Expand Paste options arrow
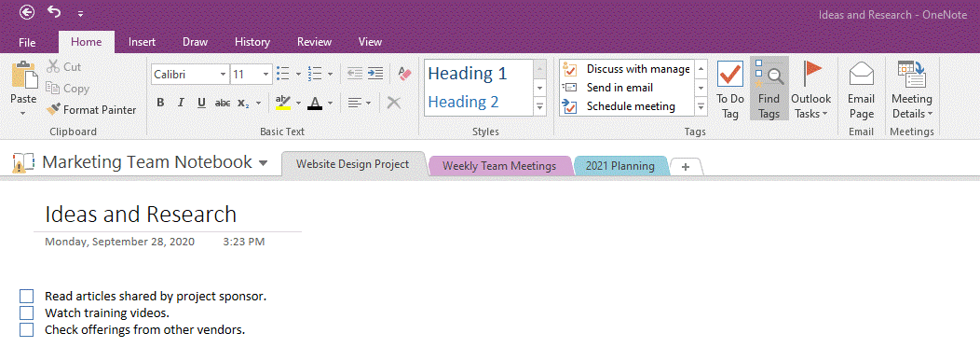980x361 pixels. pos(23,113)
